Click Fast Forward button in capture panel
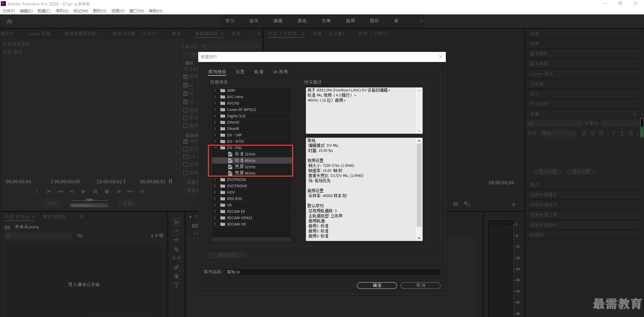The width and height of the screenshot is (644, 317). click(130, 191)
